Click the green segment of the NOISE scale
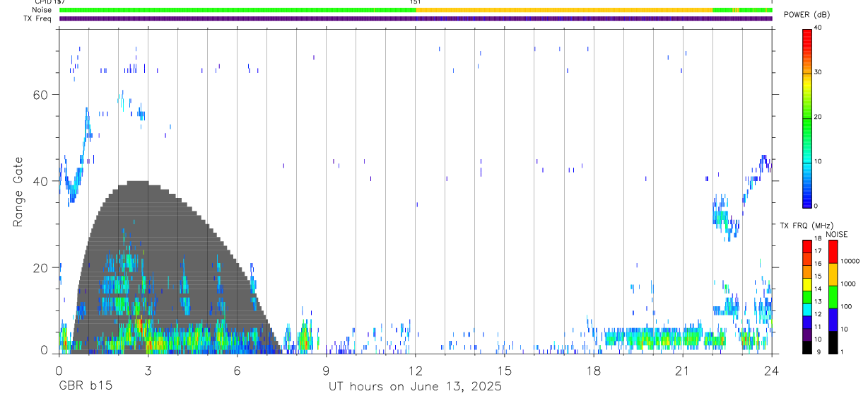This screenshot has height=401, width=868. pyautogui.click(x=833, y=296)
